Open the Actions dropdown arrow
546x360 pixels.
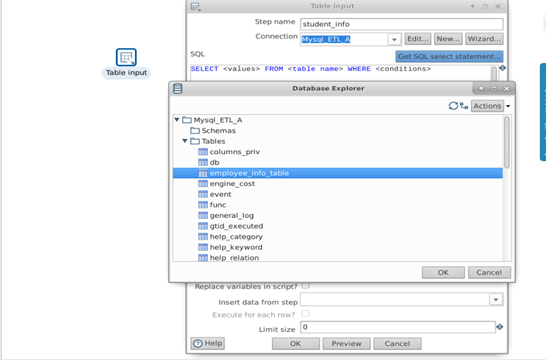pyautogui.click(x=508, y=106)
